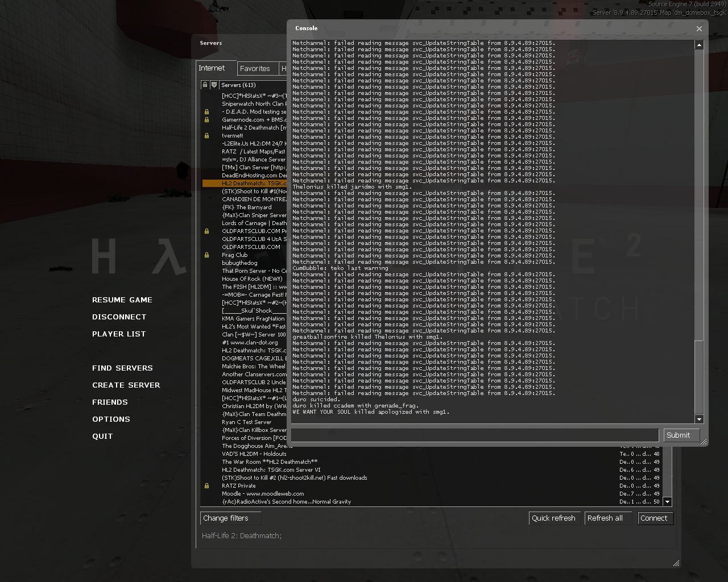Open Change filters panel

[x=231, y=518]
